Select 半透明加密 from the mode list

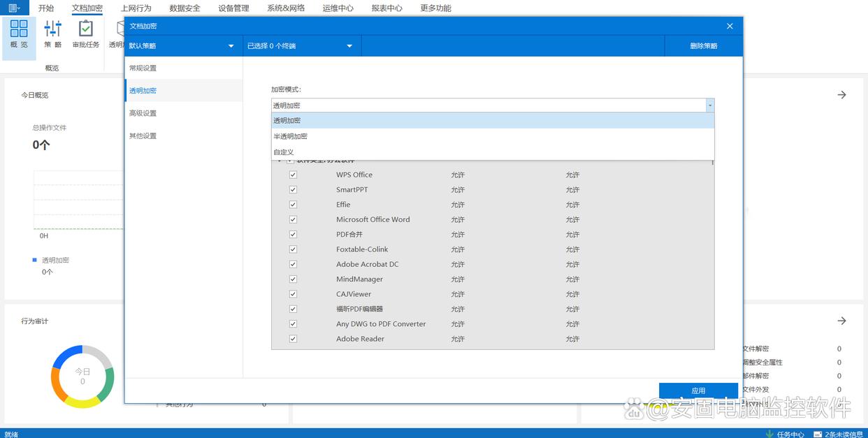pos(290,136)
